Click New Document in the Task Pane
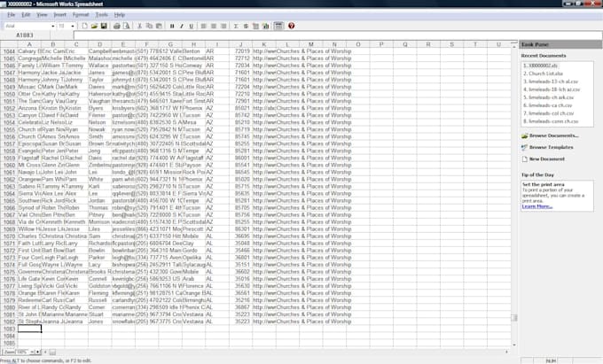Image resolution: width=603 pixels, height=364 pixels. (543, 159)
